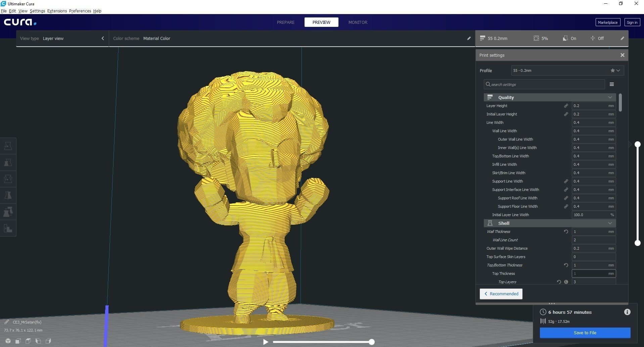Click the star icon in the Profile box

point(612,70)
